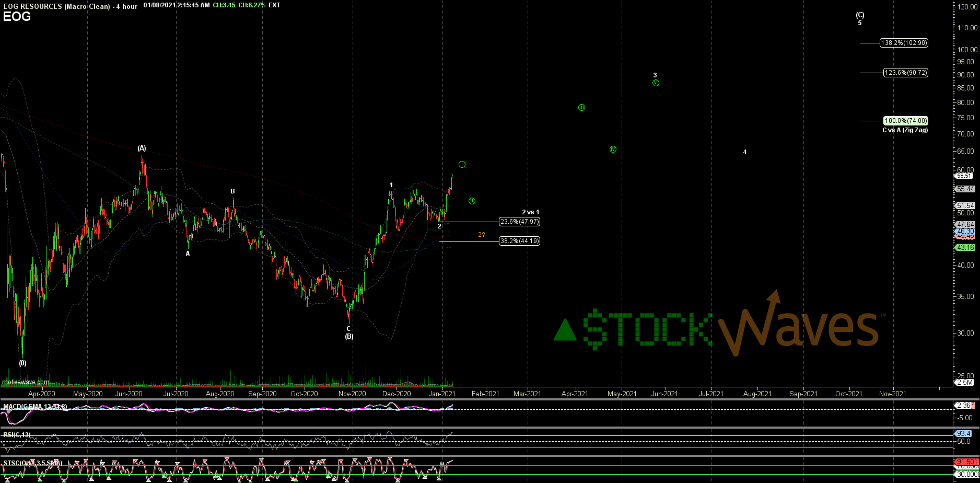Click the timestamp '01/08/2021 2:15:45 AM'

[176, 5]
